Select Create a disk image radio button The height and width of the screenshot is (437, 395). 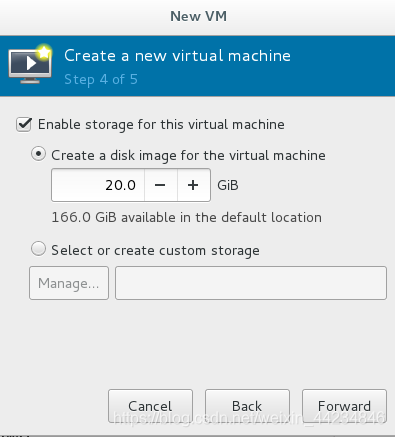click(38, 154)
